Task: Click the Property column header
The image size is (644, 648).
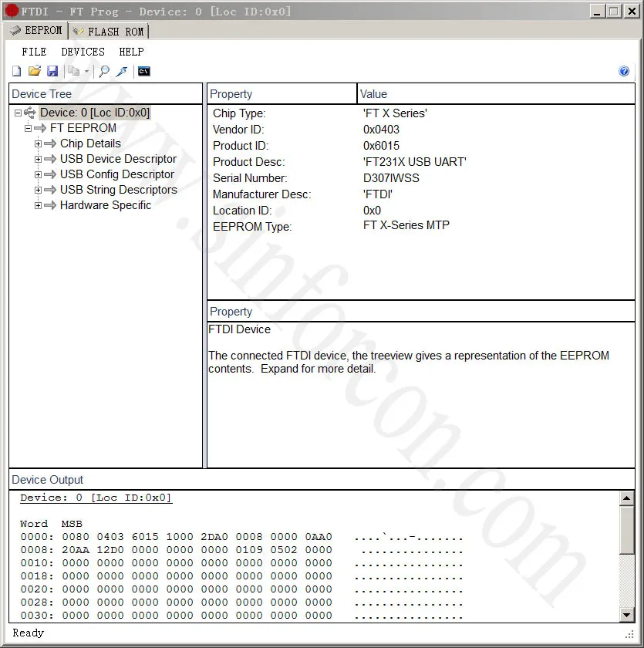Action: 282,94
